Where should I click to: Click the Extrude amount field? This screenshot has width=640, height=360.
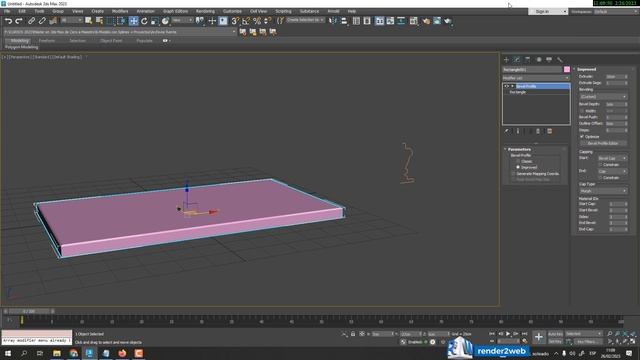point(614,77)
